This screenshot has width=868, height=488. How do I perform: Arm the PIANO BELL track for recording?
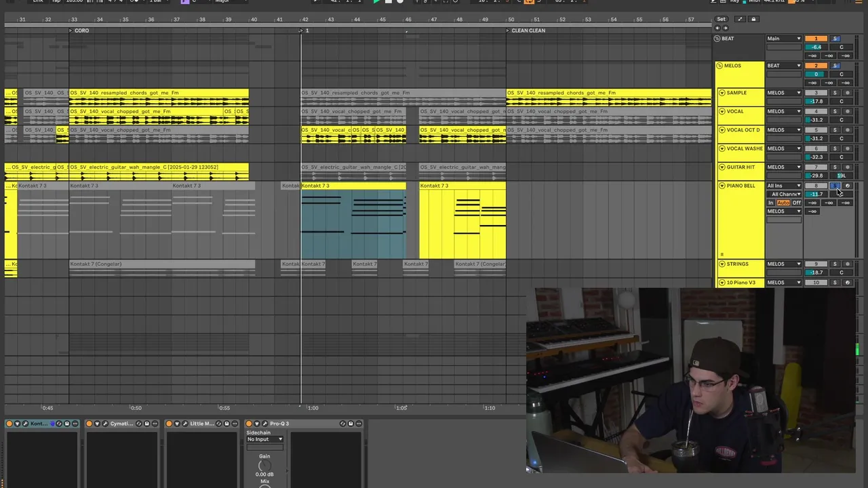pyautogui.click(x=847, y=186)
